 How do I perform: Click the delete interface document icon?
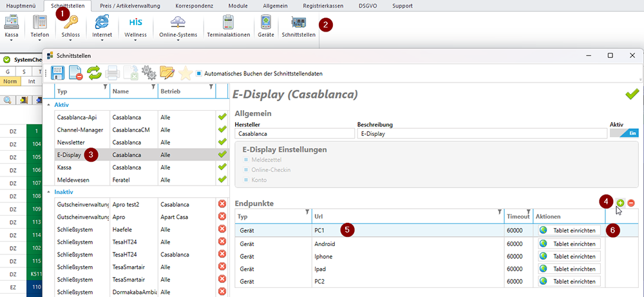click(75, 73)
